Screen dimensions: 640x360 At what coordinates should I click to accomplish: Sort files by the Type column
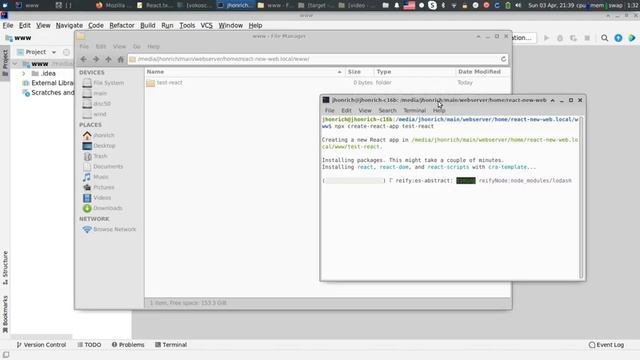[415, 72]
